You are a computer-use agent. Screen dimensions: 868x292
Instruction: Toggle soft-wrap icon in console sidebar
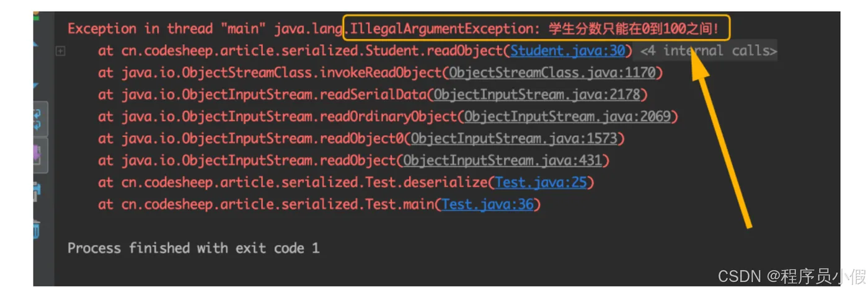pyautogui.click(x=37, y=119)
